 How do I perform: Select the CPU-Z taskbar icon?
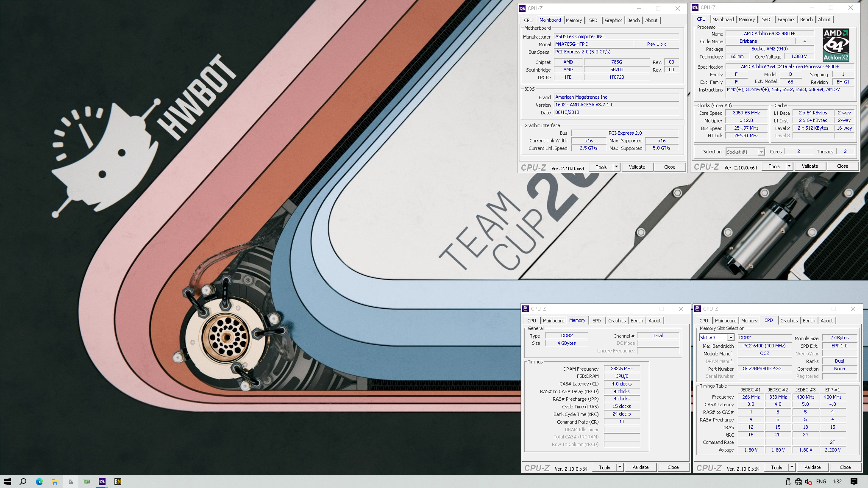click(102, 482)
